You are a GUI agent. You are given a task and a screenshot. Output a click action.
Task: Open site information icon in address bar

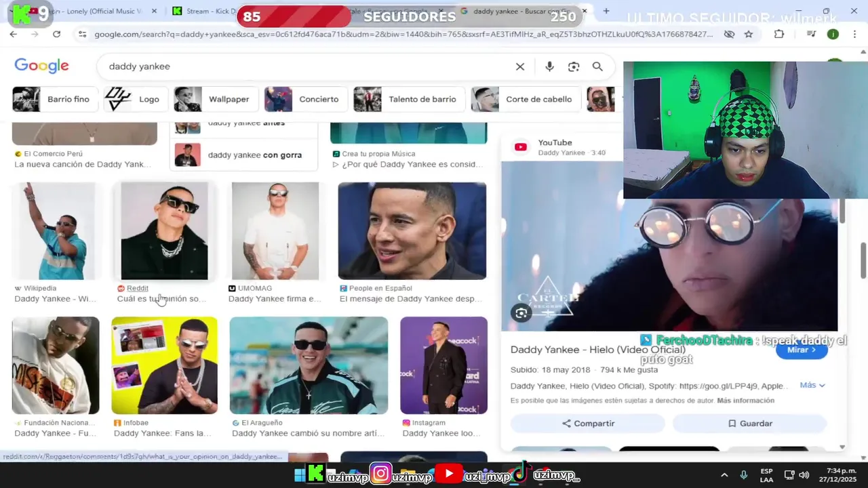82,34
